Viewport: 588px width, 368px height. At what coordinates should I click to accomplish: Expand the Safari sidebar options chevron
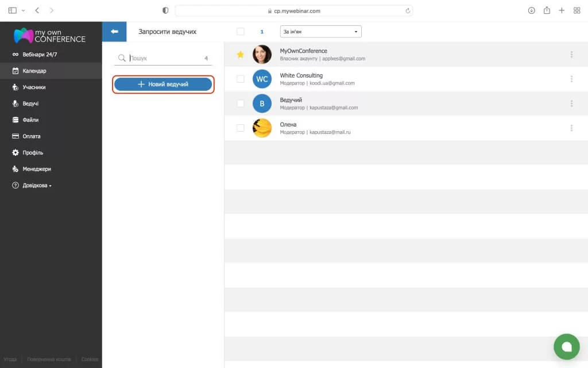(24, 11)
